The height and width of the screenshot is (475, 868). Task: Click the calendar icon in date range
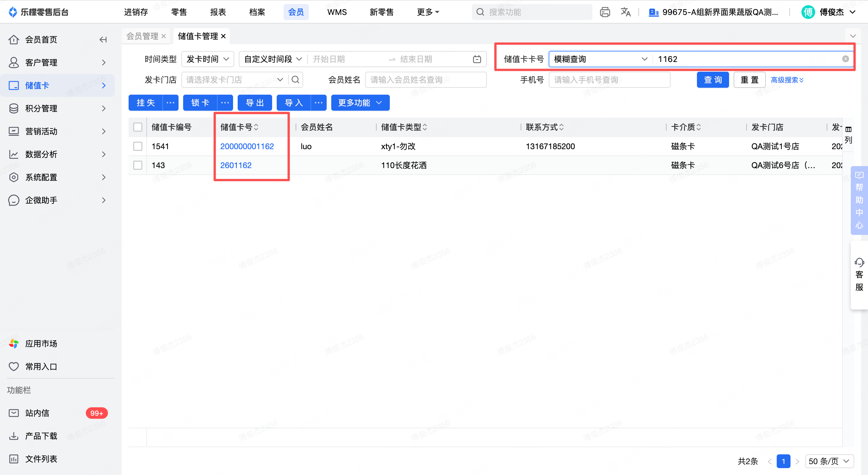477,59
